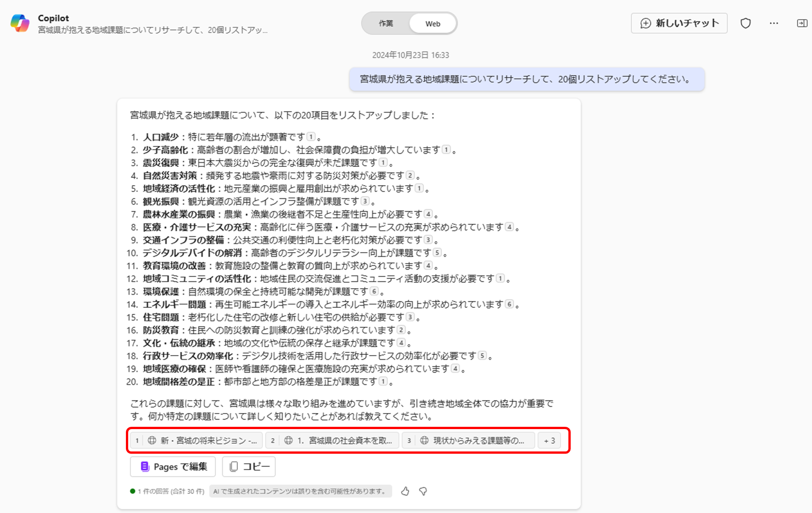Open citation 4 after 地域医療の確保 line
The image size is (812, 513).
[455, 368]
